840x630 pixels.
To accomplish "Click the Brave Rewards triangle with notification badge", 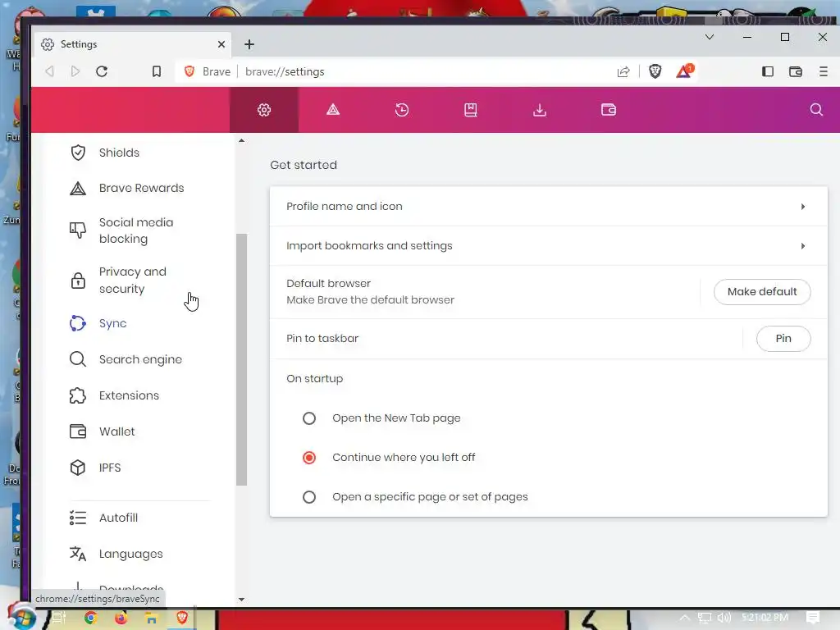I will [684, 71].
